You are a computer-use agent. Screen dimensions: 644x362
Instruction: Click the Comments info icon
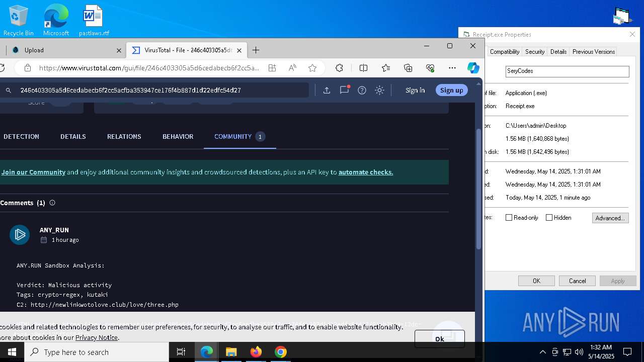(x=52, y=203)
